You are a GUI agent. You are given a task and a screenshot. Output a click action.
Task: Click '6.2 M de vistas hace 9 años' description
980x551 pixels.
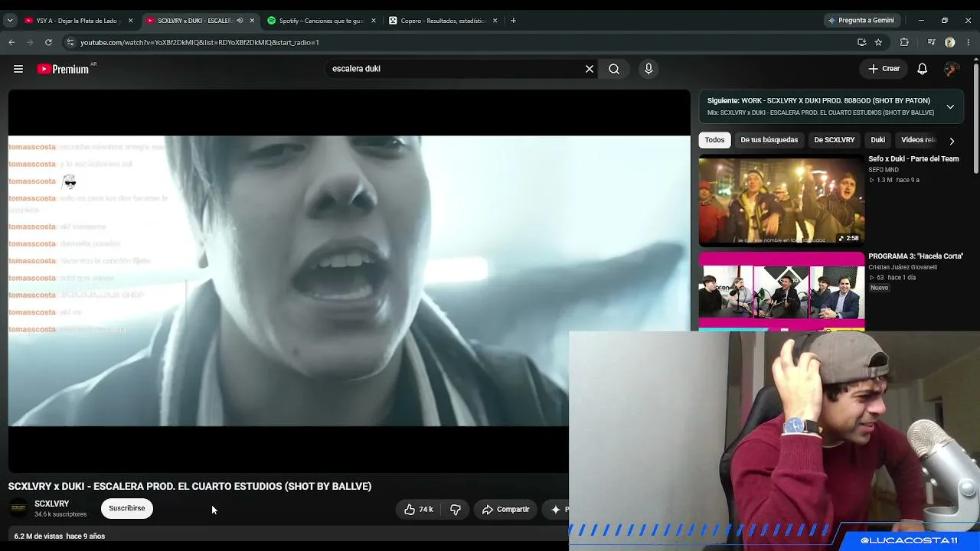point(60,536)
